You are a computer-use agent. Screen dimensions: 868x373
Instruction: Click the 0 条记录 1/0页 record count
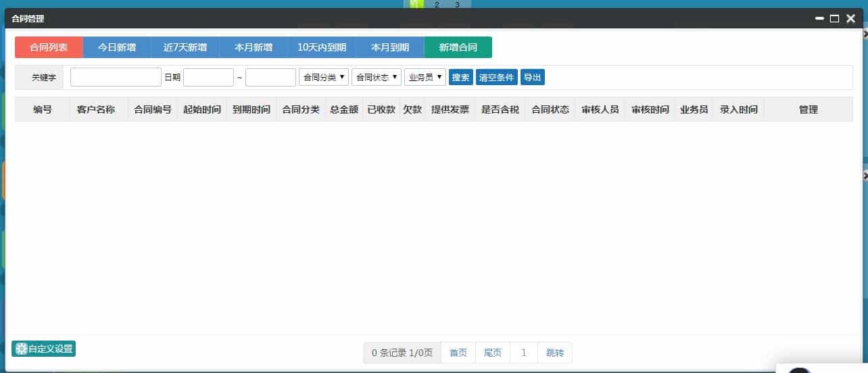pos(402,353)
